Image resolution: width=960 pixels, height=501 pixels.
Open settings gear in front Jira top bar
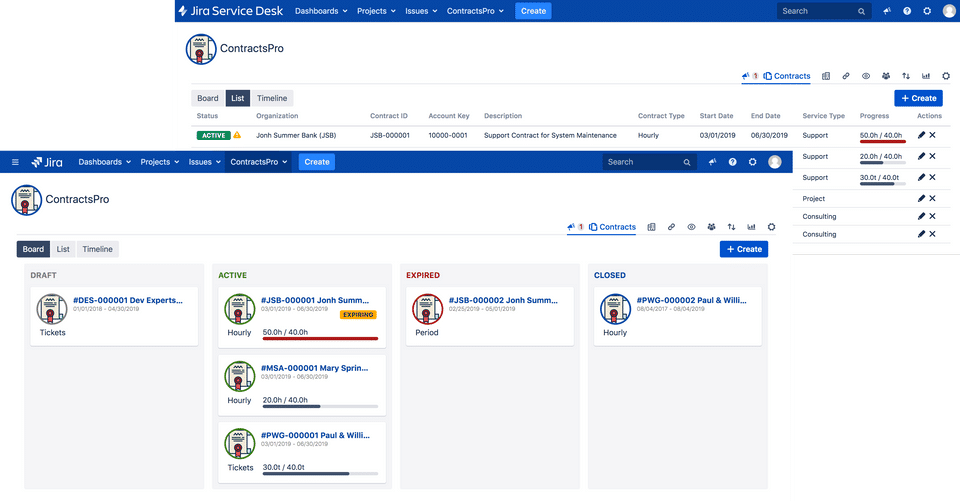[752, 162]
